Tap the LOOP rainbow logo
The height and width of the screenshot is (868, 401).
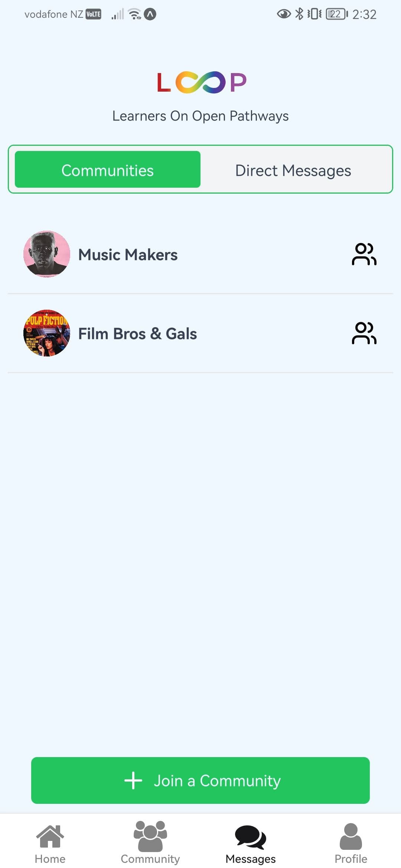click(201, 82)
